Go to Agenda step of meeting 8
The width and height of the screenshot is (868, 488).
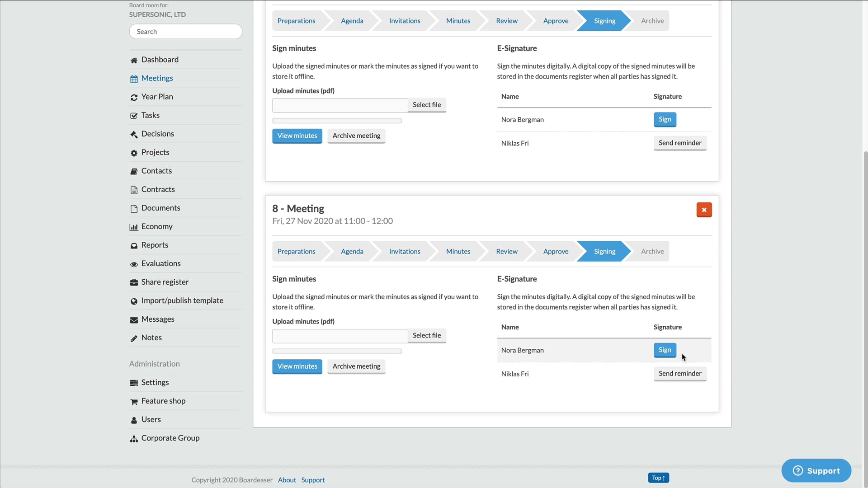pos(352,251)
